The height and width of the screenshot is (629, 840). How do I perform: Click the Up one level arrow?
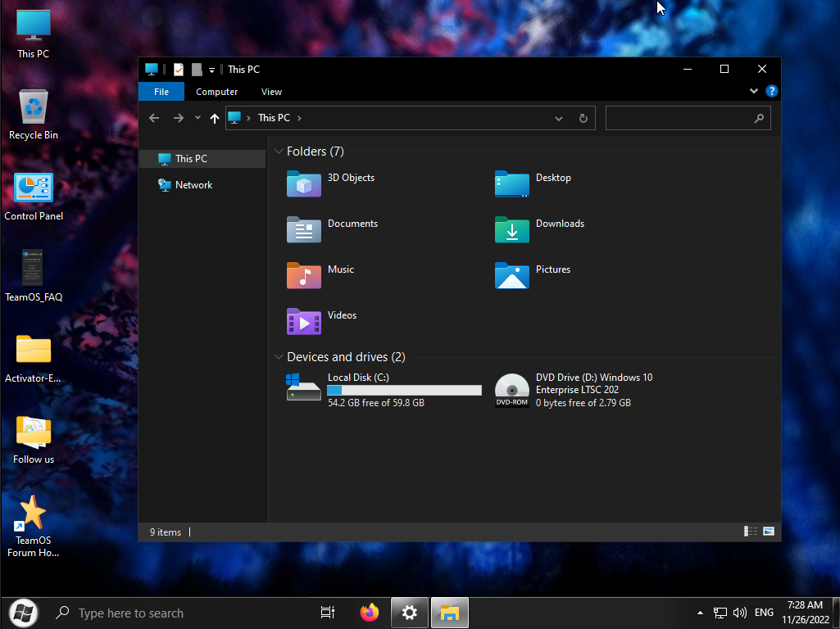[215, 118]
